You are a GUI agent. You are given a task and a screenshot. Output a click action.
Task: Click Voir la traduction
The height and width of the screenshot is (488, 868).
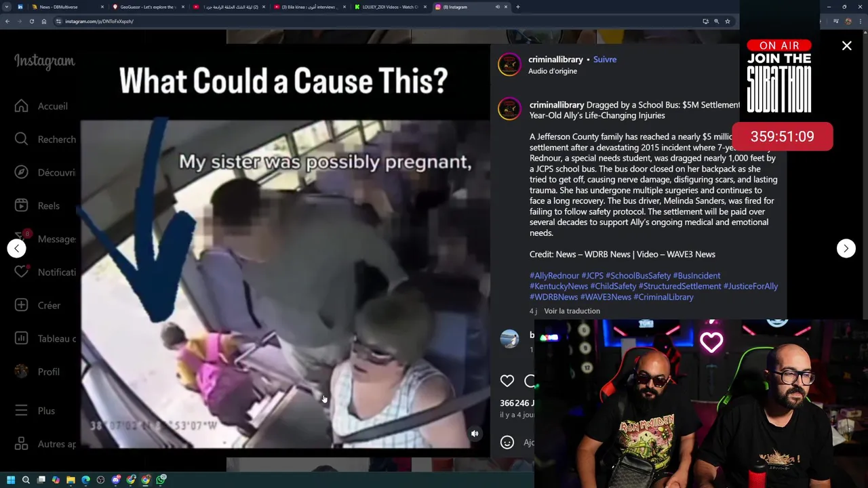572,311
